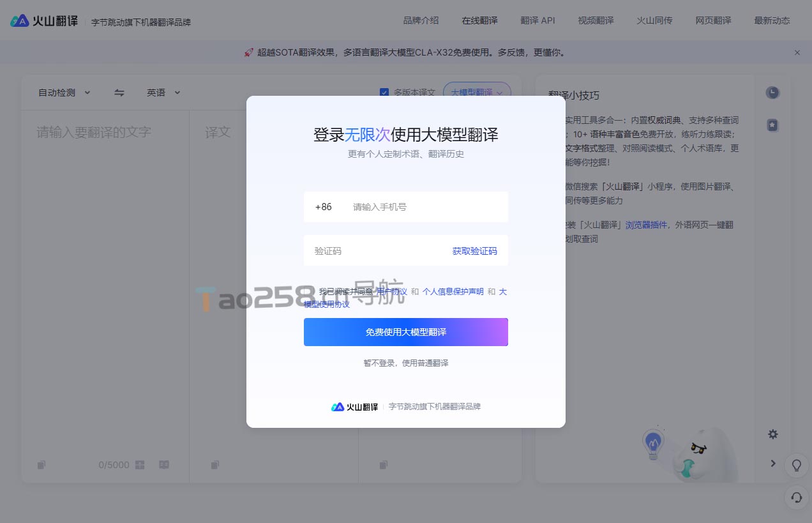Open the 英语 target language dropdown
The width and height of the screenshot is (812, 523).
point(164,93)
